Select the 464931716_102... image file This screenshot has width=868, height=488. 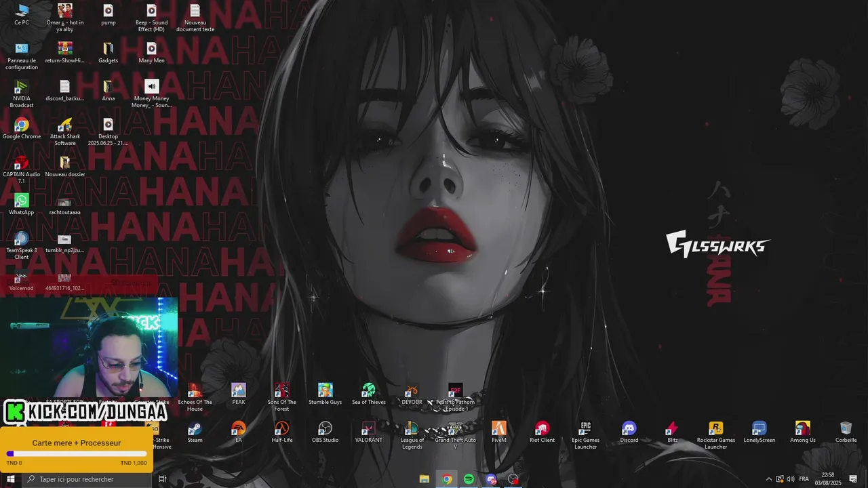click(65, 282)
